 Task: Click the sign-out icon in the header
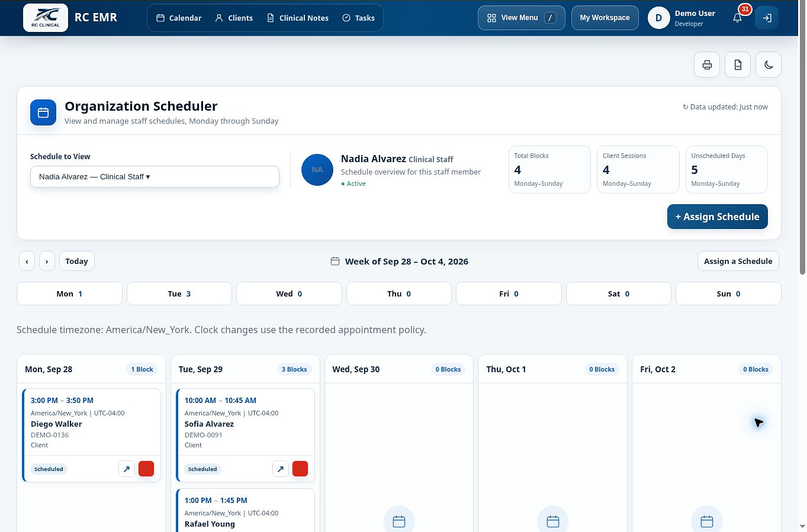pos(767,18)
